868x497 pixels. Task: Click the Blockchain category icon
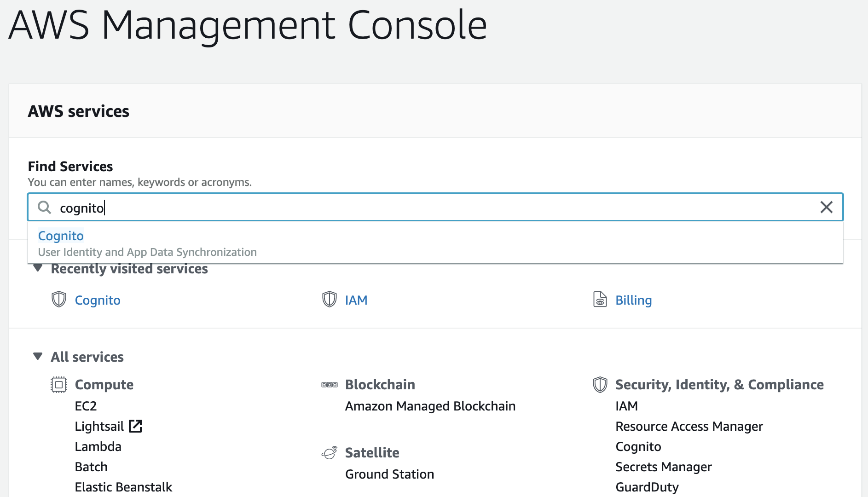[x=330, y=385]
